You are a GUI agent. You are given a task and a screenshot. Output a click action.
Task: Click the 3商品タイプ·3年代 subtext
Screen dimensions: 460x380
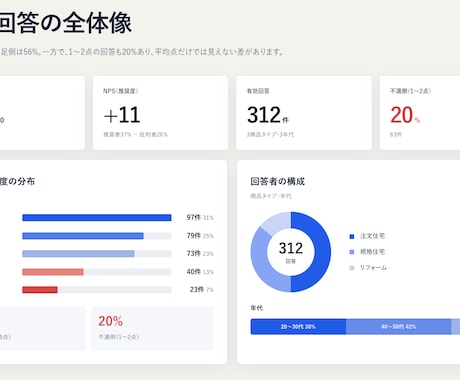point(270,135)
